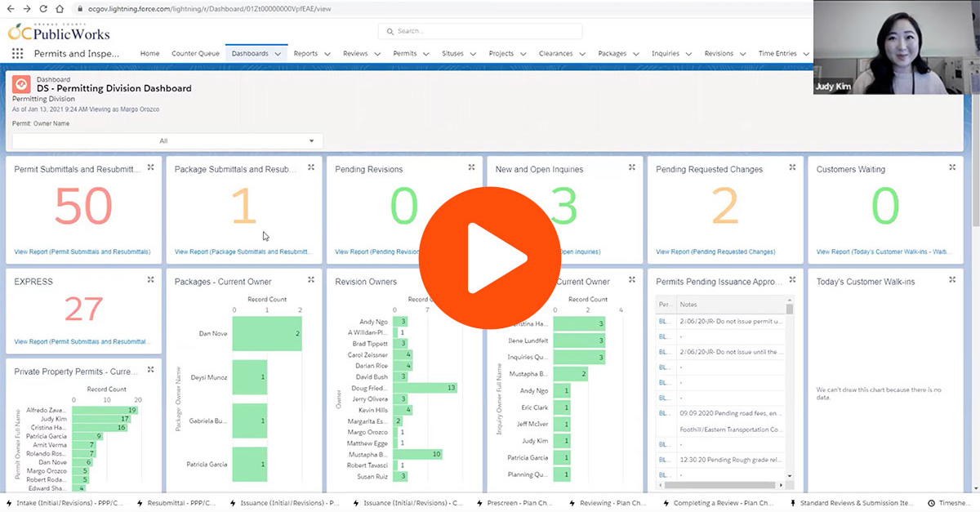Click the App Launcher waffle icon

click(16, 52)
